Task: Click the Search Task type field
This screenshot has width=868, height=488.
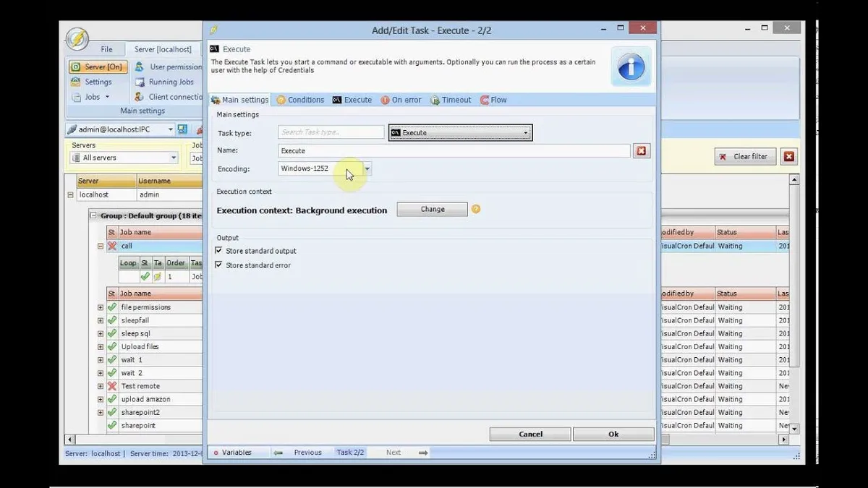Action: click(331, 132)
